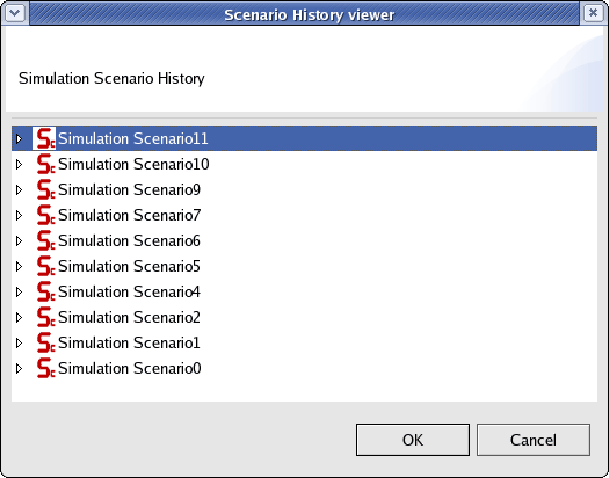609x478 pixels.
Task: Expand the Simulation Scenario1 disclosure triangle
Action: [x=19, y=343]
